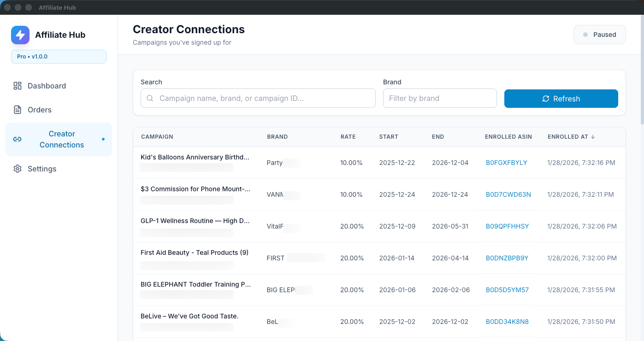This screenshot has height=341, width=644.
Task: Click the Dashboard grid icon
Action: [18, 86]
